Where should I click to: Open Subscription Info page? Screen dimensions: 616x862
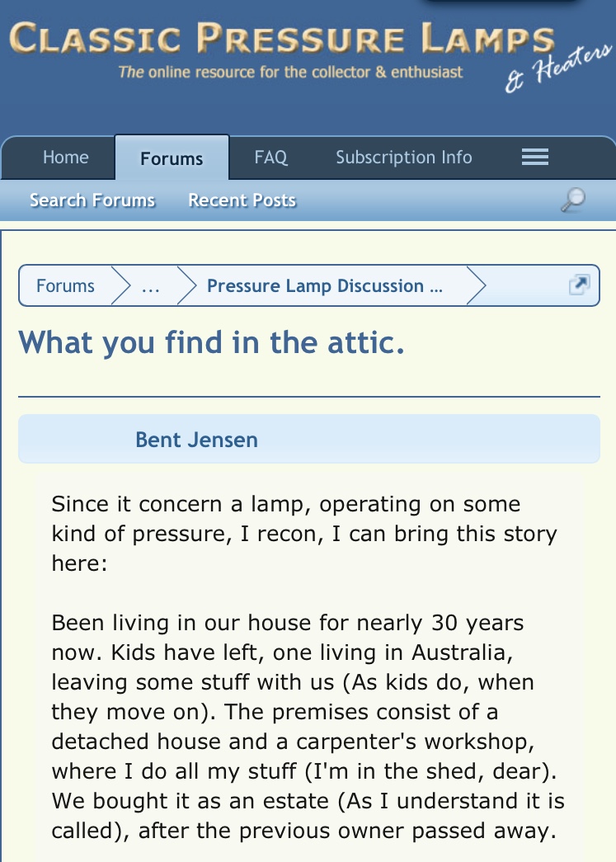point(404,158)
